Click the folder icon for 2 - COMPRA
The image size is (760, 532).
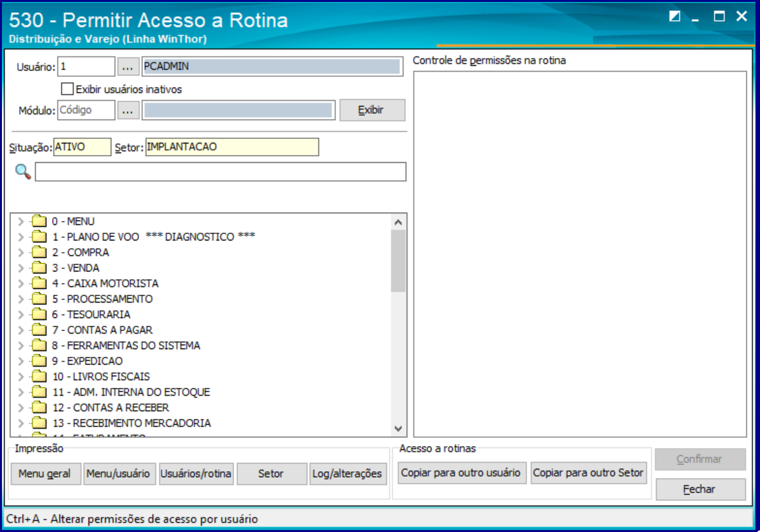pos(39,253)
